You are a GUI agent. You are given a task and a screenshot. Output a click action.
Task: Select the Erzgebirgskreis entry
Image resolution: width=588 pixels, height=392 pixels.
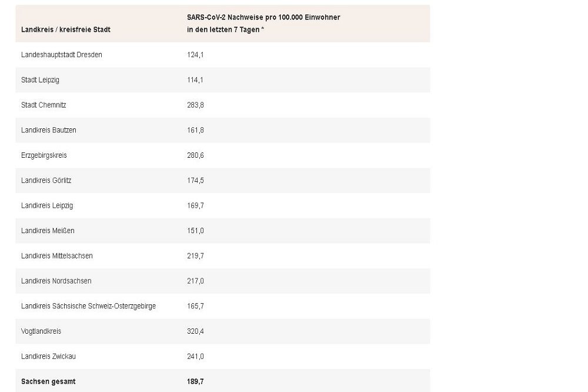coord(43,155)
